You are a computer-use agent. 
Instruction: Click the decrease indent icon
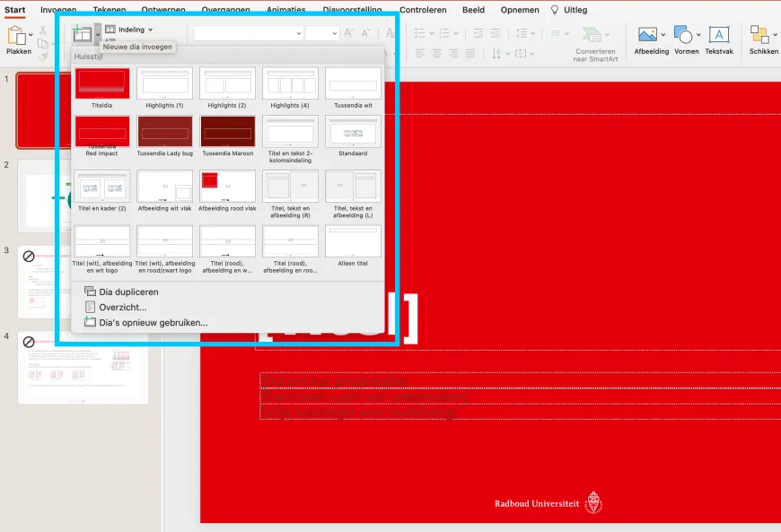pyautogui.click(x=478, y=33)
